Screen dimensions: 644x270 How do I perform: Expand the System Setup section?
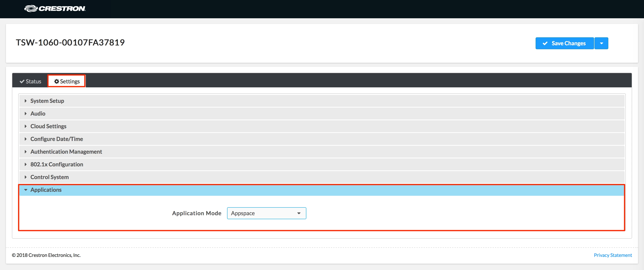click(47, 101)
